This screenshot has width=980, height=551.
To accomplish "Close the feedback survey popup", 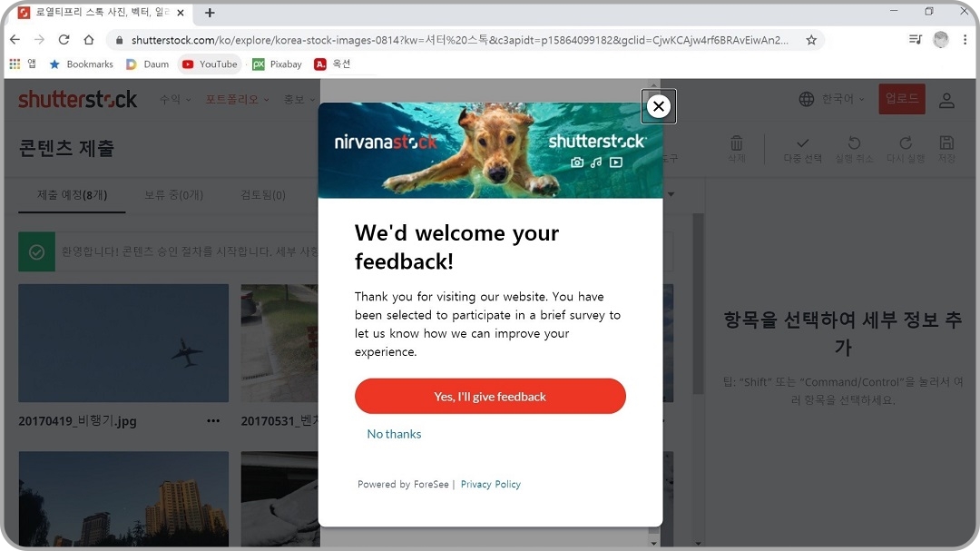I will click(658, 106).
